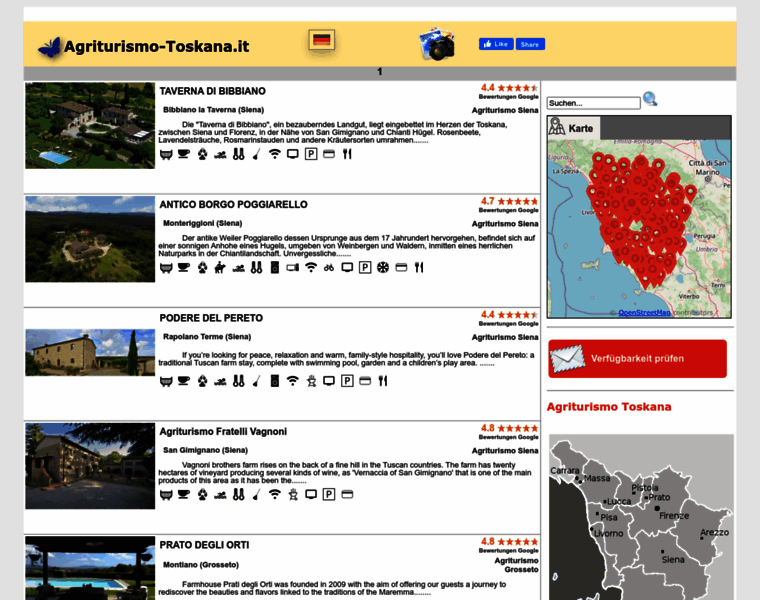Click Agriturismo Siena link beside Bibbiano la Taverna

(x=505, y=111)
